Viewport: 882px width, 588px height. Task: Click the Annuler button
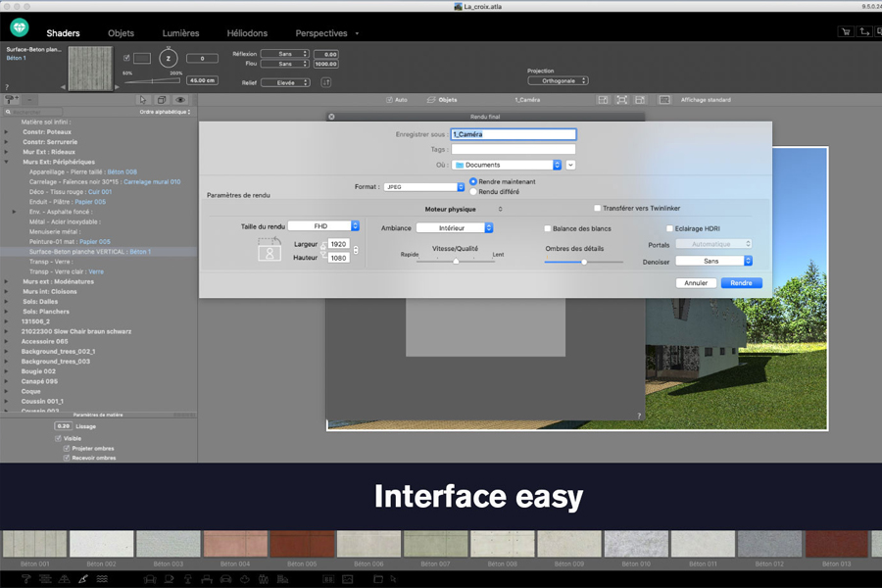(696, 283)
